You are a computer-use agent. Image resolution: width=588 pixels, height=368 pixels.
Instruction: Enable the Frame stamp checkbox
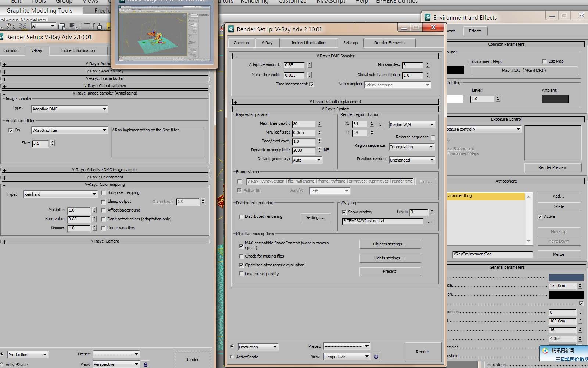tap(240, 181)
